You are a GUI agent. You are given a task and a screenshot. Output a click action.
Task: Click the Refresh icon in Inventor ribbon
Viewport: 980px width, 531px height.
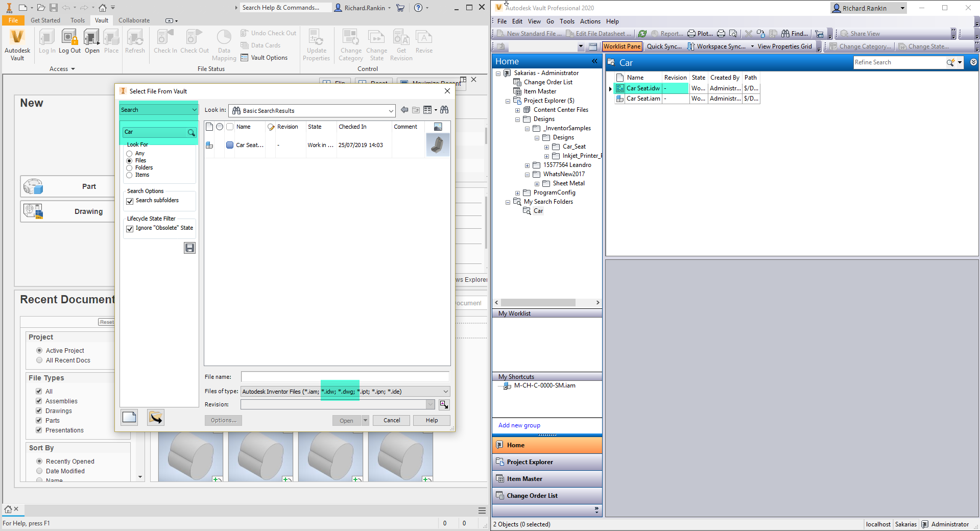tap(135, 41)
